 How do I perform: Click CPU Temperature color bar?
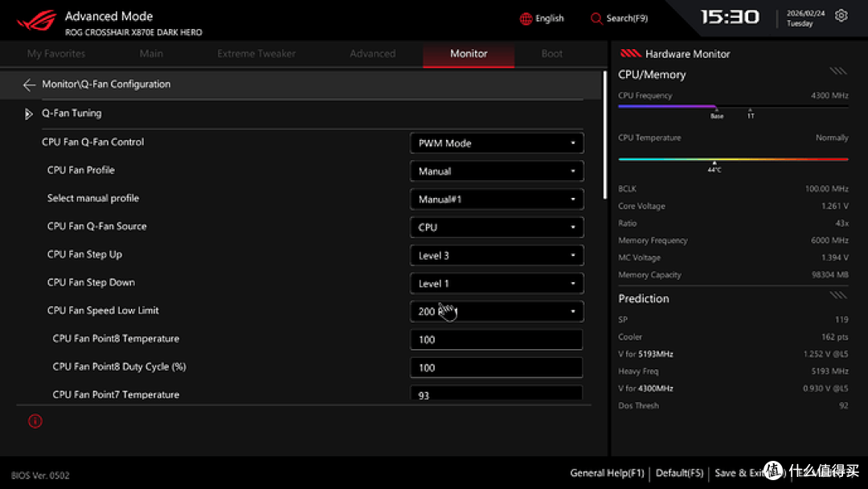pos(733,159)
